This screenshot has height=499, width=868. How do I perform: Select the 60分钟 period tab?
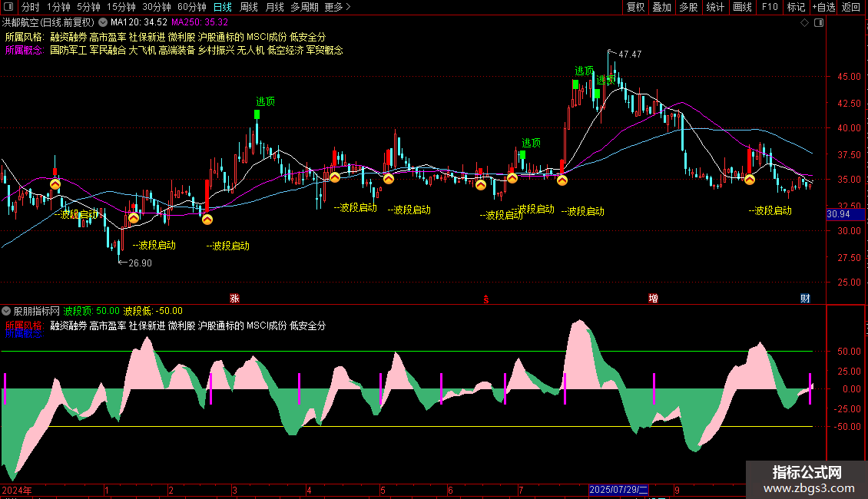pos(191,7)
